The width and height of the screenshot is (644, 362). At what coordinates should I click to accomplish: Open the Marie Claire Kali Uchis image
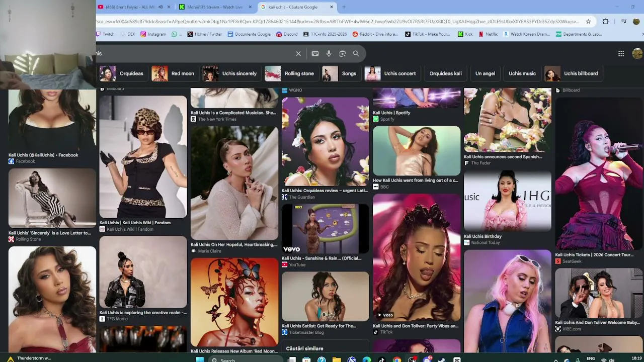[234, 183]
